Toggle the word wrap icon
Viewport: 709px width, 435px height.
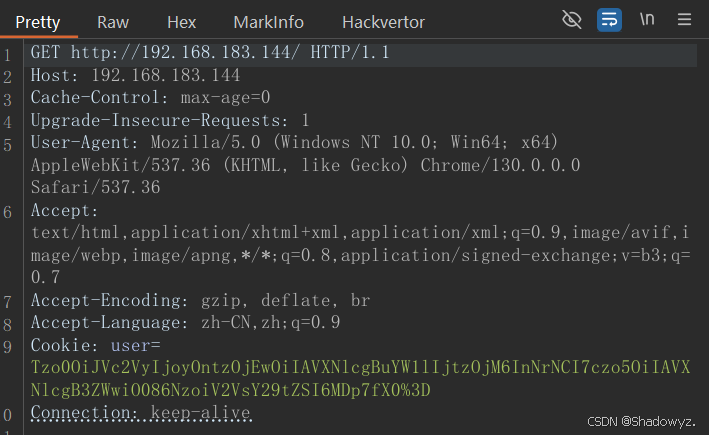pyautogui.click(x=609, y=20)
